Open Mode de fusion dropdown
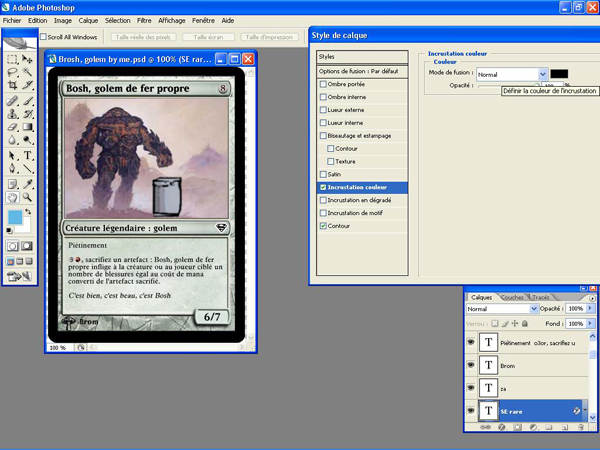The width and height of the screenshot is (600, 450). click(x=512, y=74)
